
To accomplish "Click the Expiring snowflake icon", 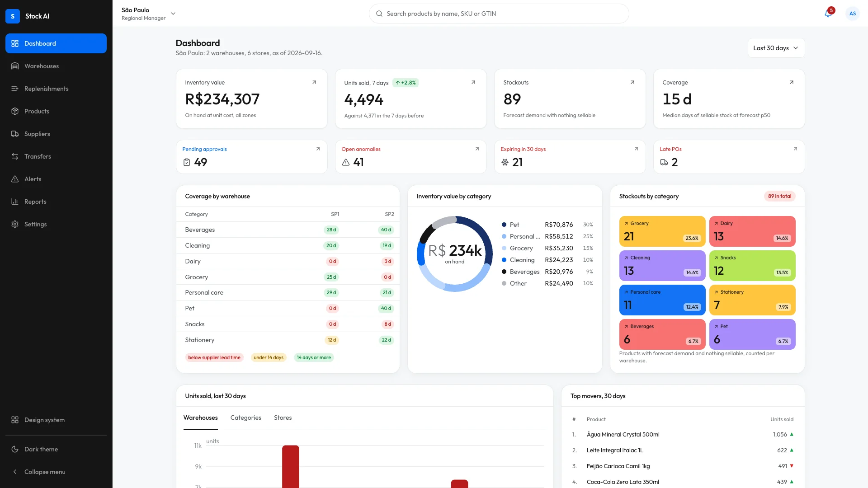I will tap(505, 162).
